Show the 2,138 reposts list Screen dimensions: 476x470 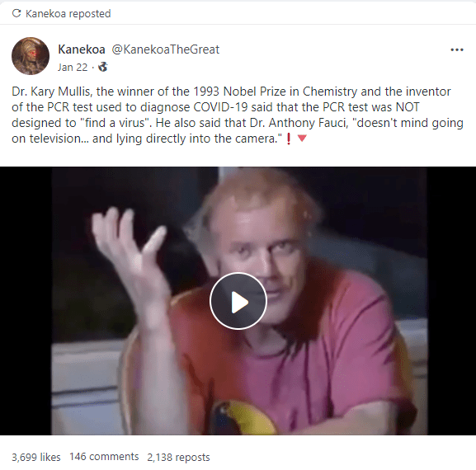click(x=178, y=457)
